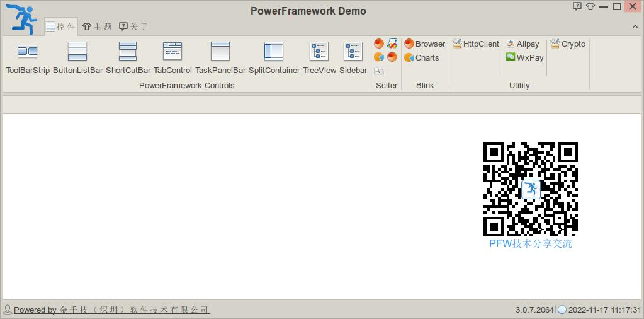Image resolution: width=644 pixels, height=319 pixels.
Task: Open the ButtonListBar control demo
Action: 77,57
